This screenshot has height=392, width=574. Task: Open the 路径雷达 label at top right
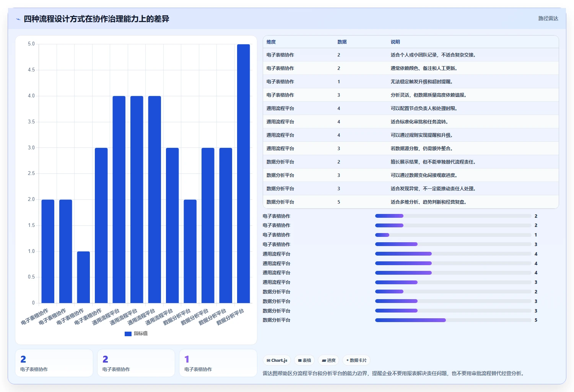[548, 18]
